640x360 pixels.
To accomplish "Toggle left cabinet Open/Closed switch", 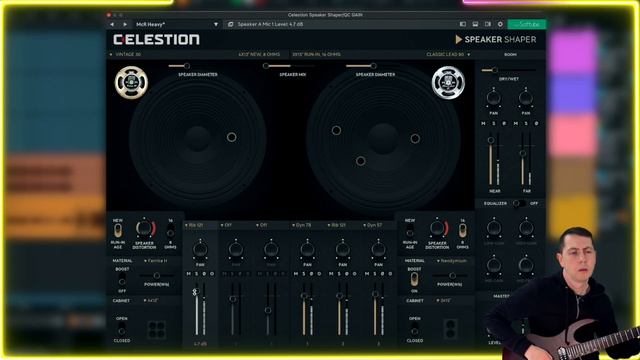I will (x=122, y=329).
